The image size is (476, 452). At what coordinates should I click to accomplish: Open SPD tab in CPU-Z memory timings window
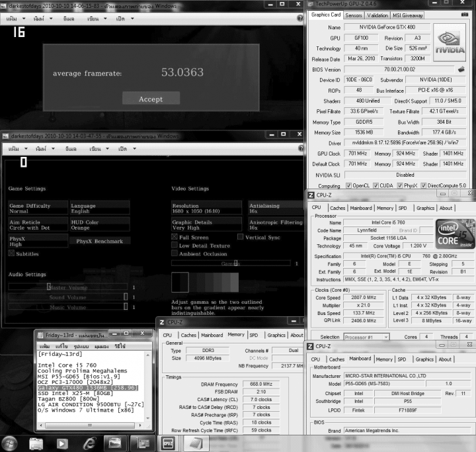[253, 335]
